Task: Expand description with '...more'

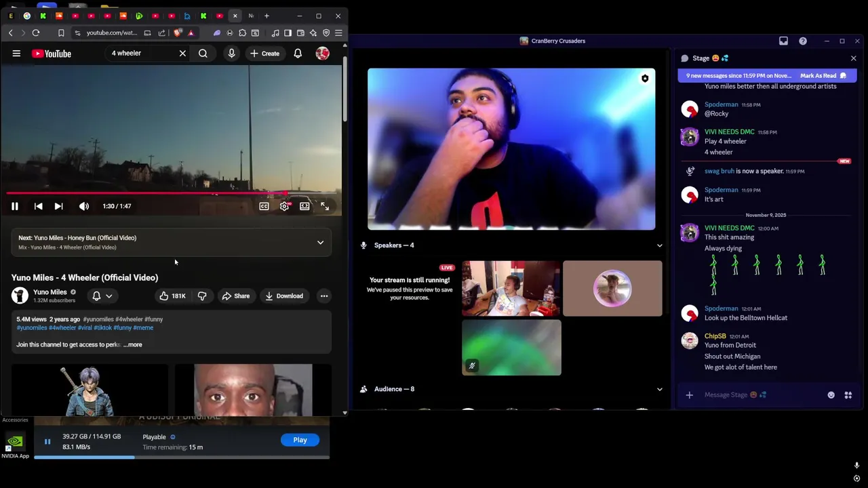Action: click(x=133, y=344)
